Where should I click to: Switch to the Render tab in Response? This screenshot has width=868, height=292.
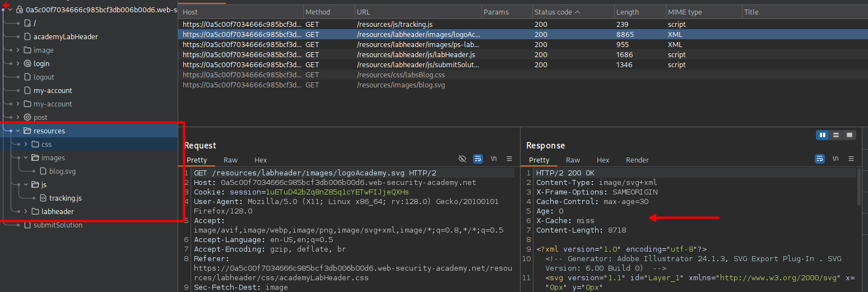coord(637,160)
